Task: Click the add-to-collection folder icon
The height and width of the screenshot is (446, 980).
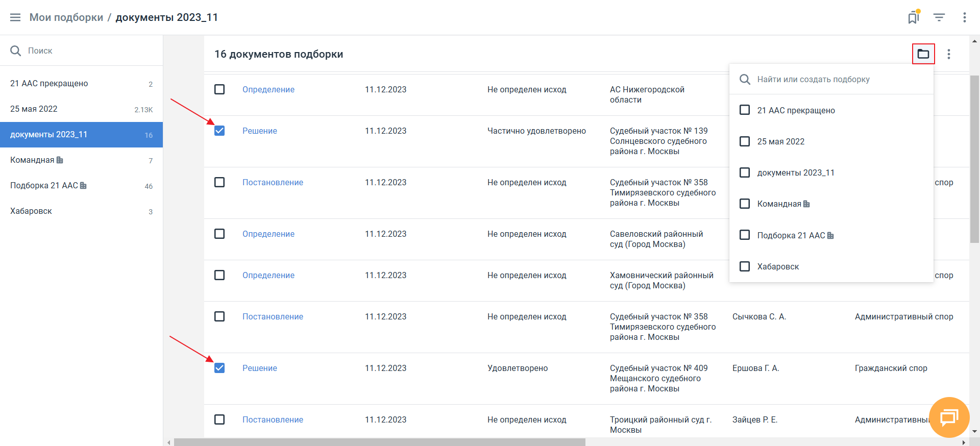Action: (923, 54)
